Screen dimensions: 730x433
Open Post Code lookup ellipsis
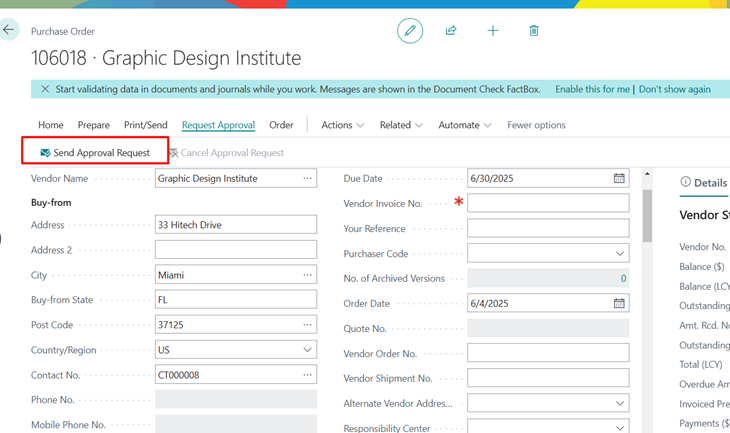pyautogui.click(x=307, y=325)
